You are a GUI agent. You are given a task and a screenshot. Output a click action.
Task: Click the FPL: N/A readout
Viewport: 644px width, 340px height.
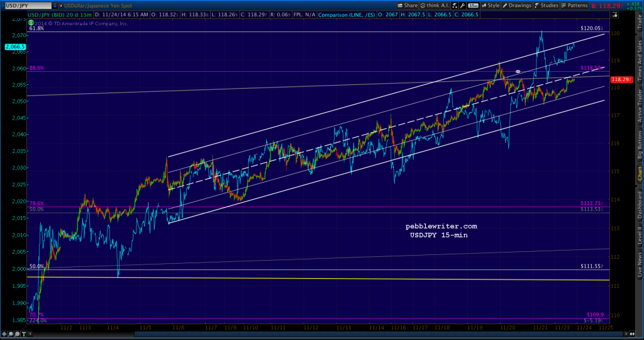pos(305,14)
